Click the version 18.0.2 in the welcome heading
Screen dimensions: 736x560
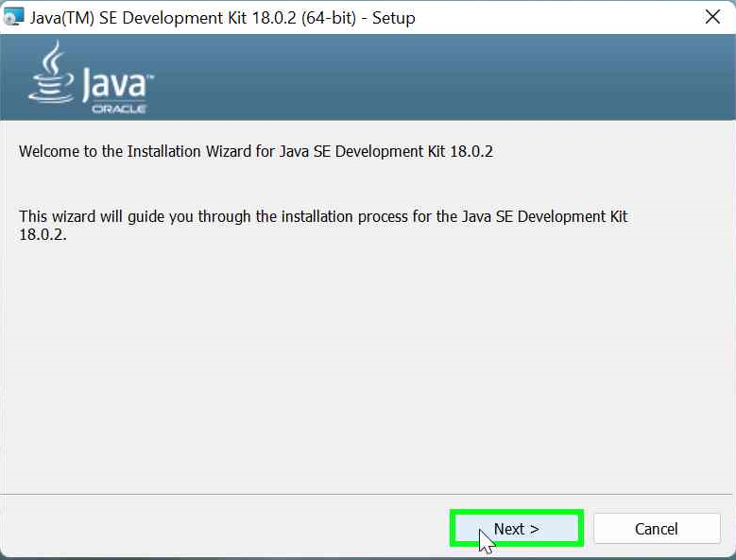(x=470, y=151)
